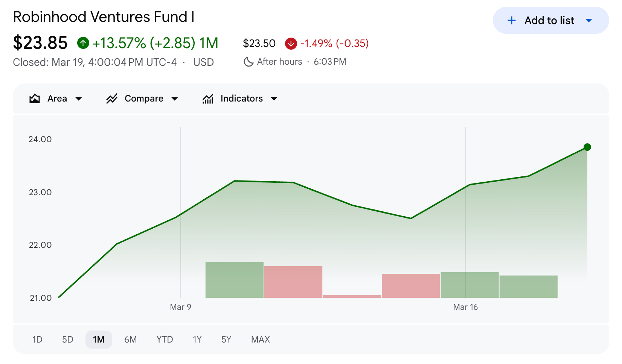Click the After hours label
622x364 pixels.
280,62
